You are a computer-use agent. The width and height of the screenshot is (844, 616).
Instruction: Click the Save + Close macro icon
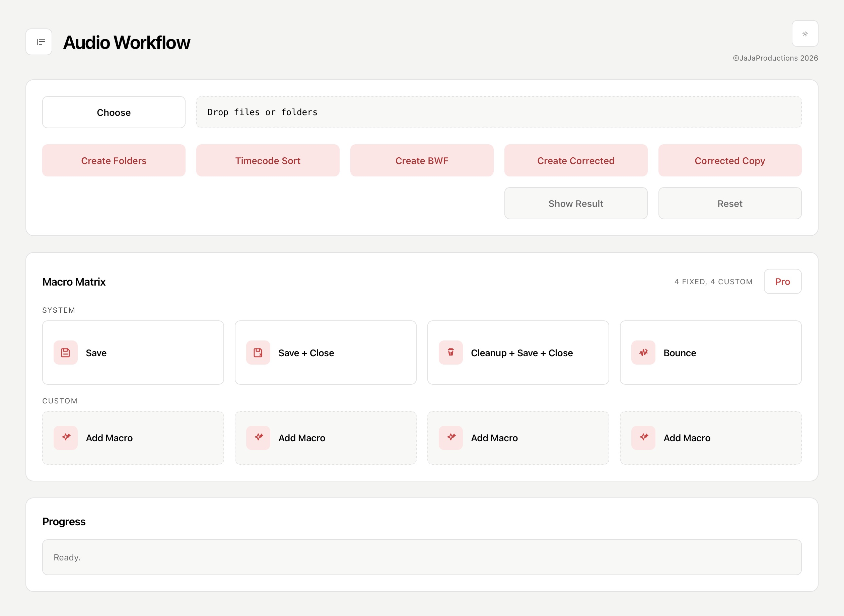click(258, 353)
